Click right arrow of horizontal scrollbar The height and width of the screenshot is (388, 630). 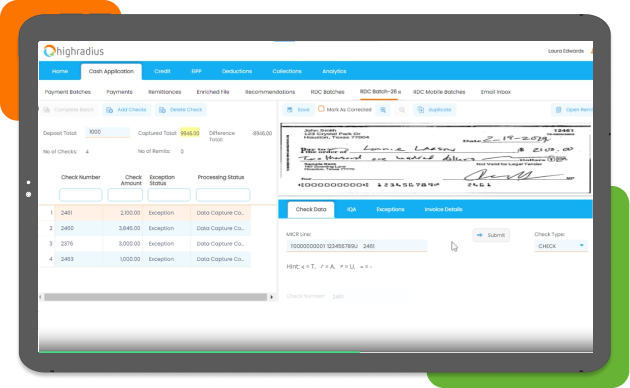pyautogui.click(x=272, y=297)
